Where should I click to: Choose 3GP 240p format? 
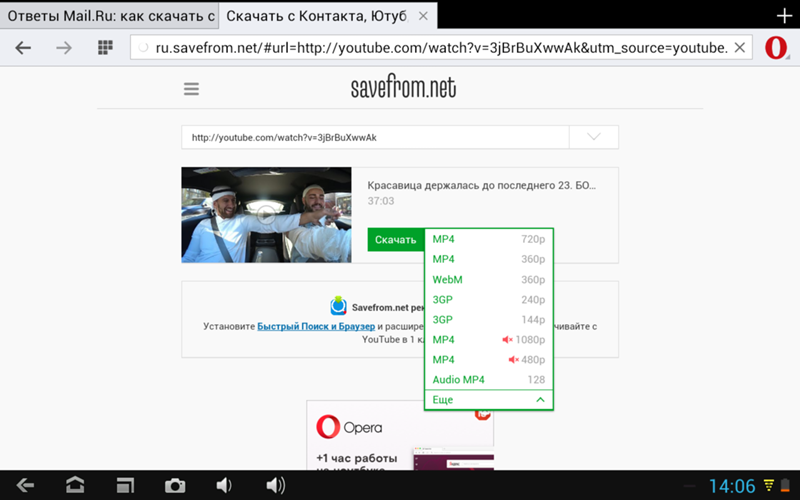coord(489,299)
